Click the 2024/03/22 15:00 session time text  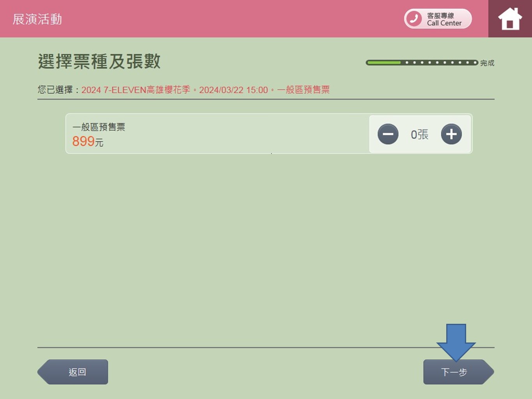point(233,90)
